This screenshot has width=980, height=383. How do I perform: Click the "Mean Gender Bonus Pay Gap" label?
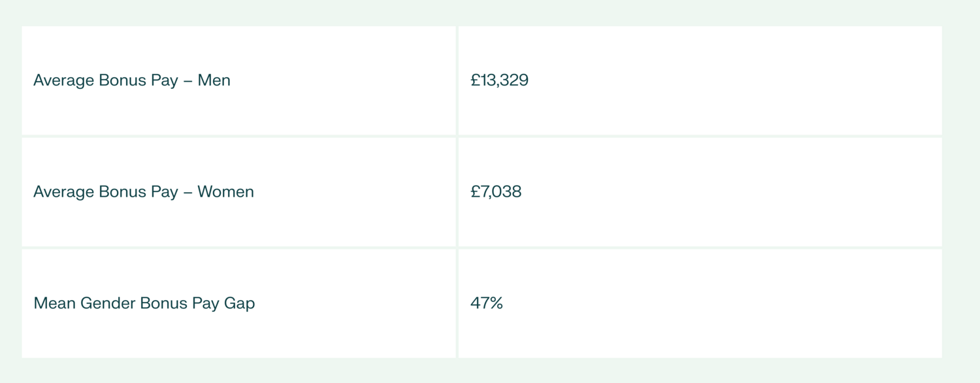pos(144,303)
